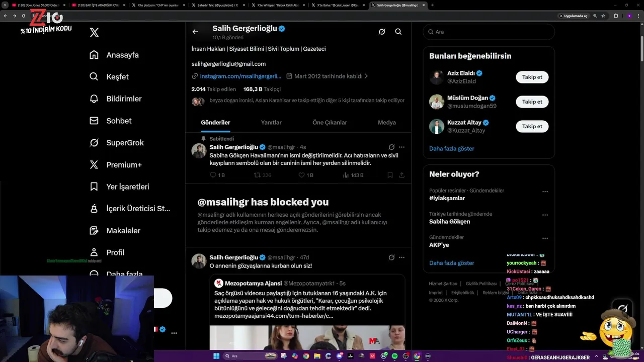Image resolution: width=644 pixels, height=362 pixels.
Task: Share the pinned post
Action: [401, 175]
